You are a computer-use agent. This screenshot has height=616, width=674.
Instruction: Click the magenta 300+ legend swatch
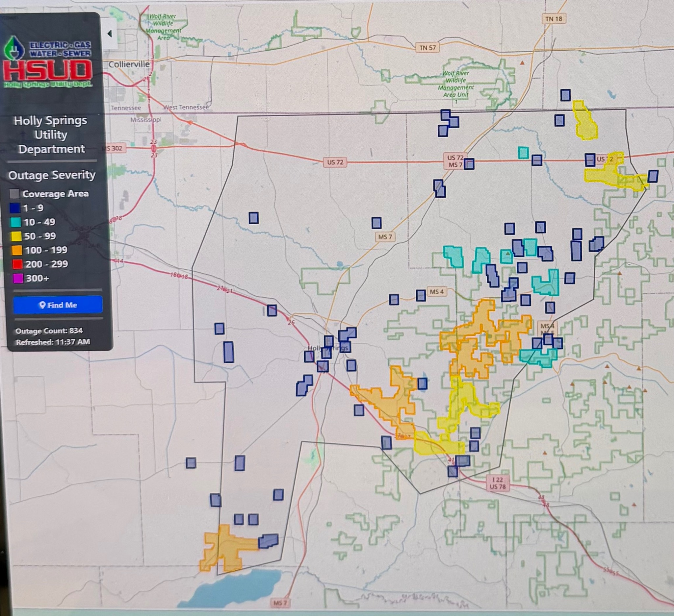tap(18, 278)
